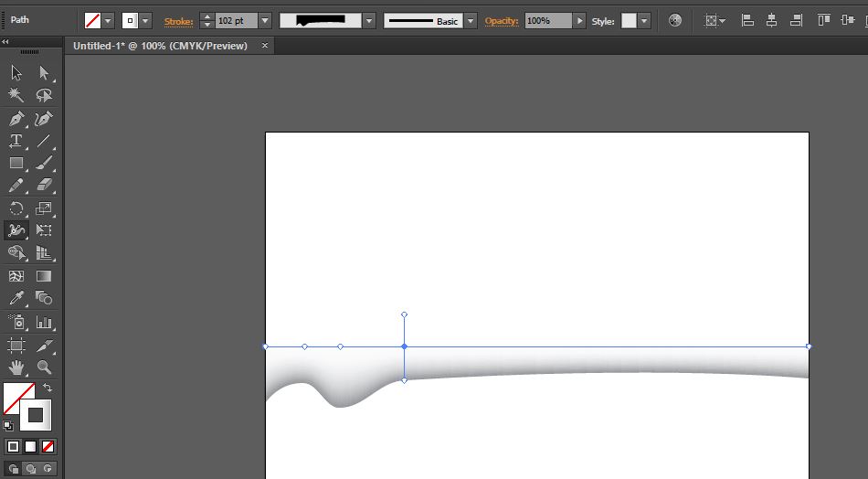Image resolution: width=868 pixels, height=479 pixels.
Task: Click the Style swatch in control bar
Action: [x=629, y=21]
